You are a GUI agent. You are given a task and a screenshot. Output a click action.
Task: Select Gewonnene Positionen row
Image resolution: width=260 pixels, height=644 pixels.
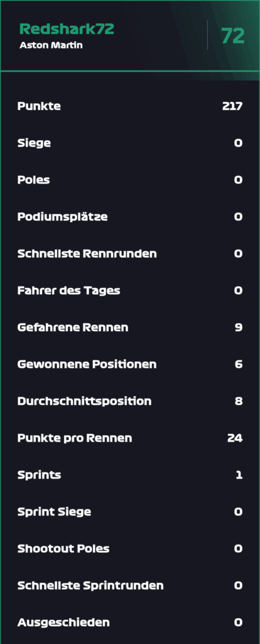(130, 364)
